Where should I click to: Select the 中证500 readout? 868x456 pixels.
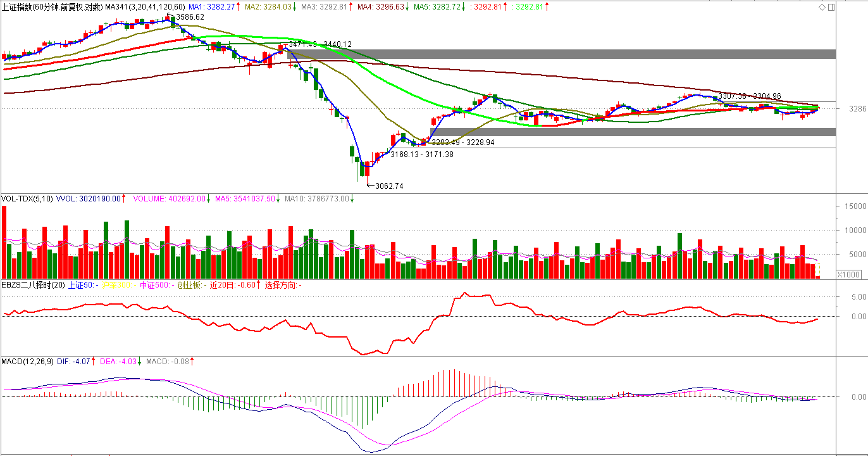[x=157, y=285]
